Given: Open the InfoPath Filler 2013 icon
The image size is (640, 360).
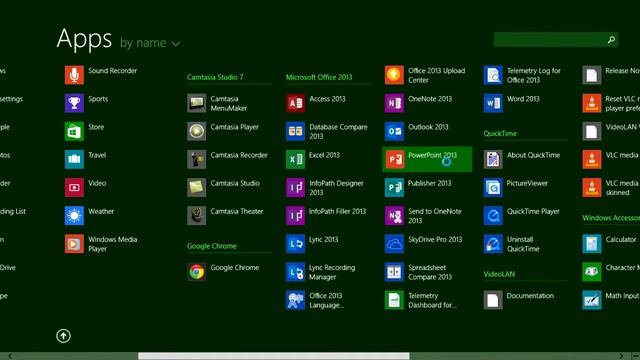Looking at the screenshot, I should click(x=296, y=216).
